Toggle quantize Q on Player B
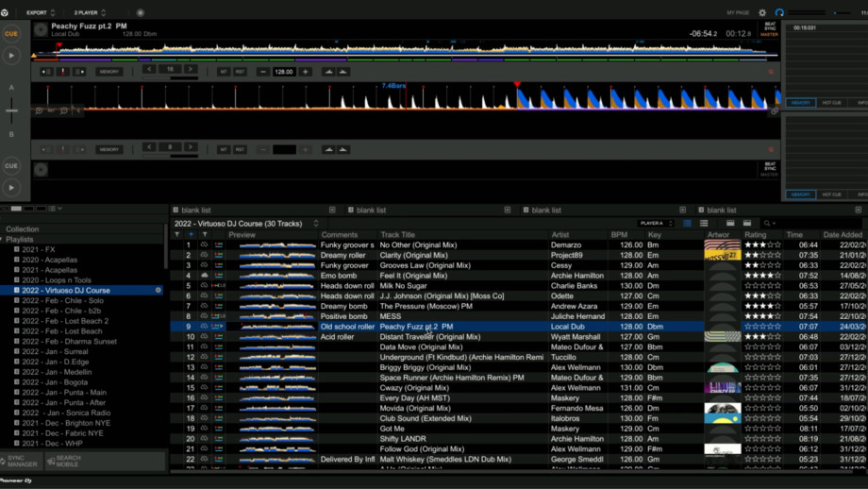868x489 pixels. (x=771, y=149)
